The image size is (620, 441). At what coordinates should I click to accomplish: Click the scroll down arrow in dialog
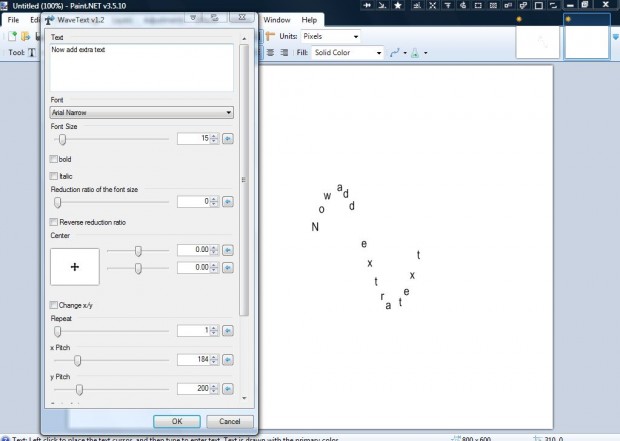point(244,398)
